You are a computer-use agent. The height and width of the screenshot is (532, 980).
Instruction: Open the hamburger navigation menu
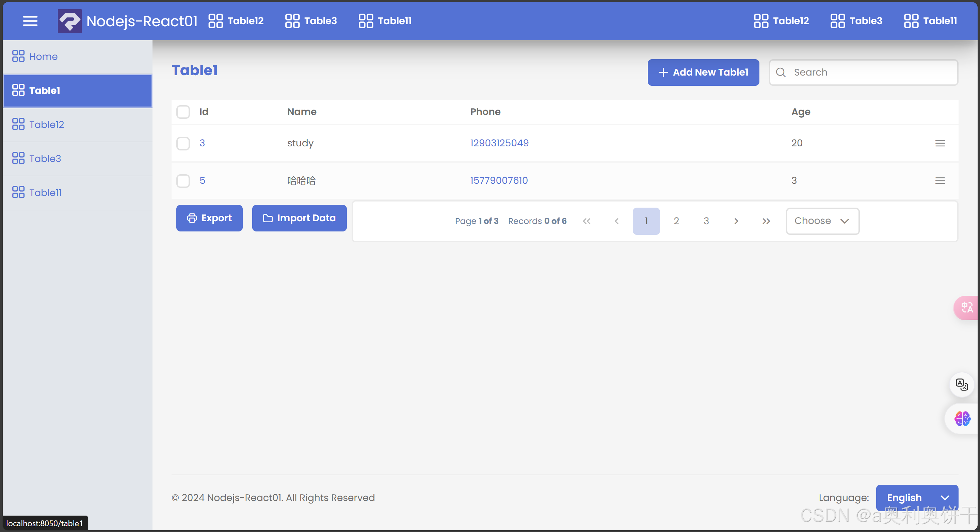(30, 21)
